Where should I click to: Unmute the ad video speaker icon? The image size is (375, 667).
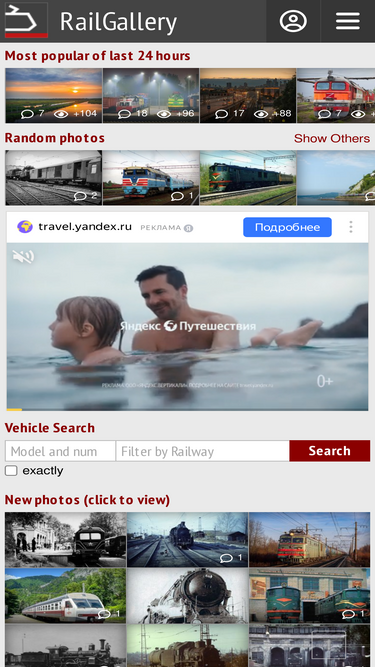(23, 257)
